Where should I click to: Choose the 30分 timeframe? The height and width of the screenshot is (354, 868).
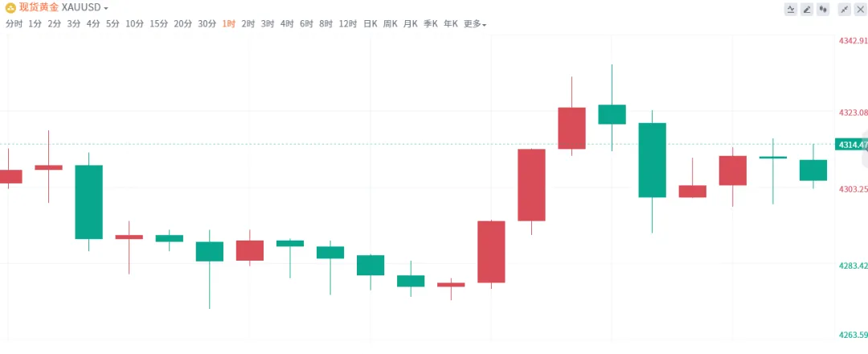[207, 24]
